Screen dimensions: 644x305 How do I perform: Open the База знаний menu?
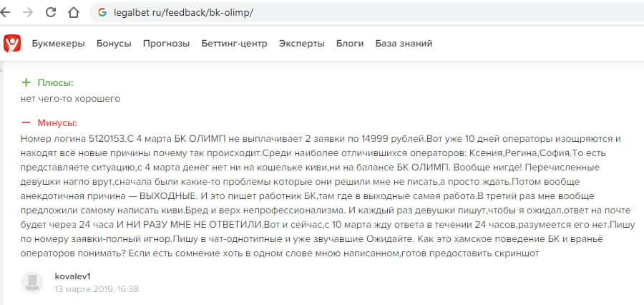[x=404, y=44]
